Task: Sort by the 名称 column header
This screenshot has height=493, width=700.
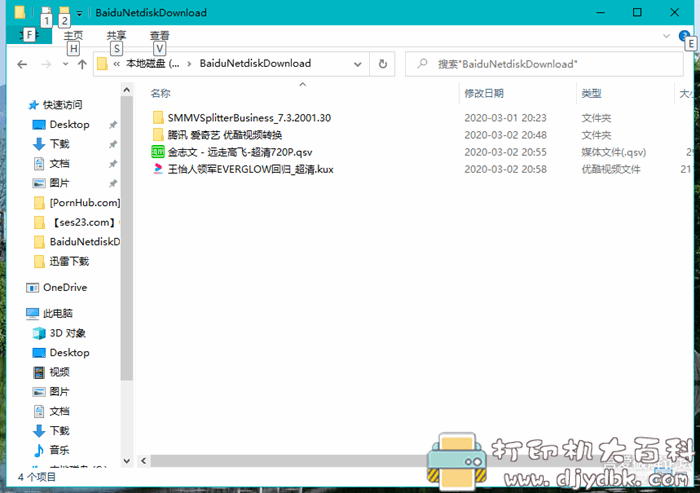Action: pos(160,93)
